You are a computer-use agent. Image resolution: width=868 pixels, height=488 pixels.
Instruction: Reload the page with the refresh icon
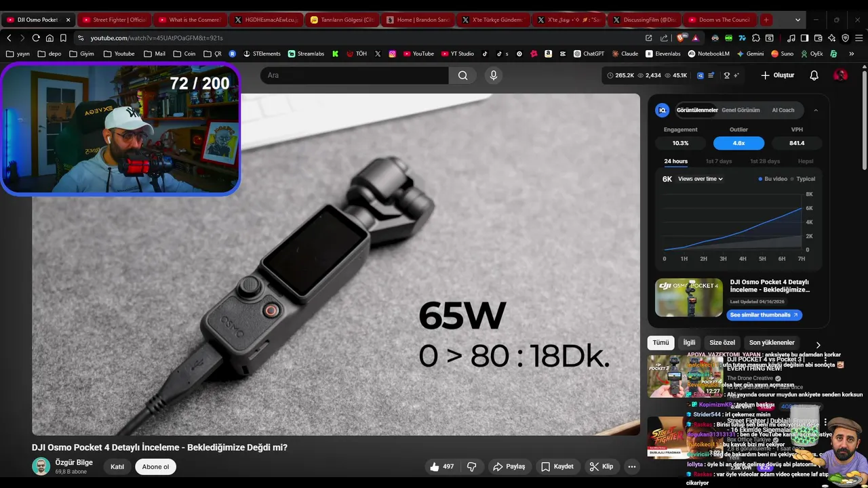(x=36, y=38)
